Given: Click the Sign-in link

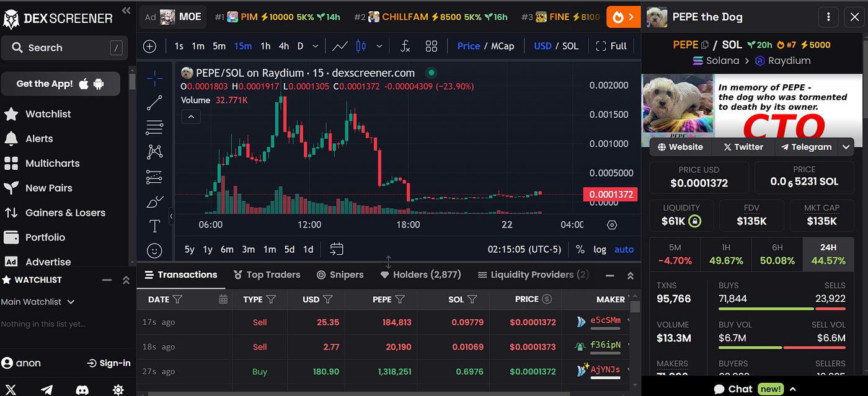Looking at the screenshot, I should (108, 363).
